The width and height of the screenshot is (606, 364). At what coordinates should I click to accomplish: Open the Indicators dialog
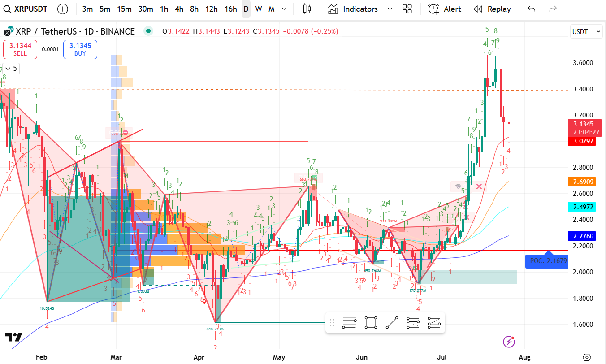click(353, 9)
